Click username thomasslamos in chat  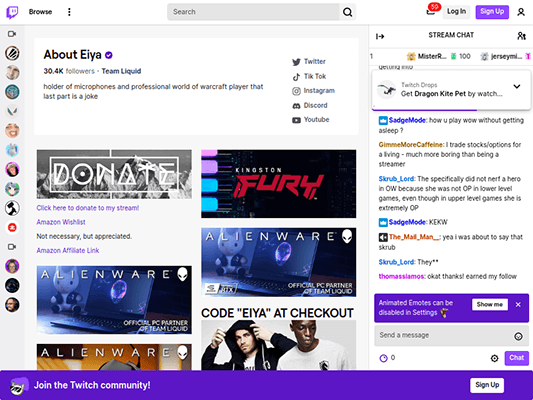pos(401,276)
